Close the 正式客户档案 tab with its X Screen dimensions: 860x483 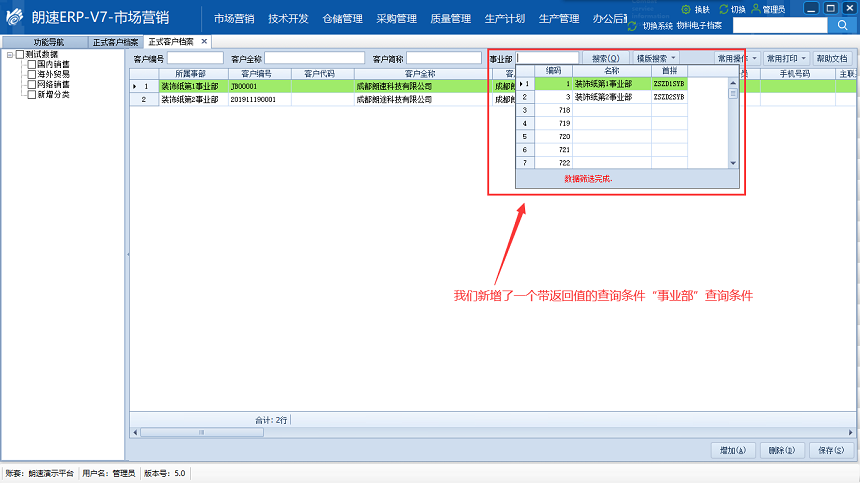point(204,41)
